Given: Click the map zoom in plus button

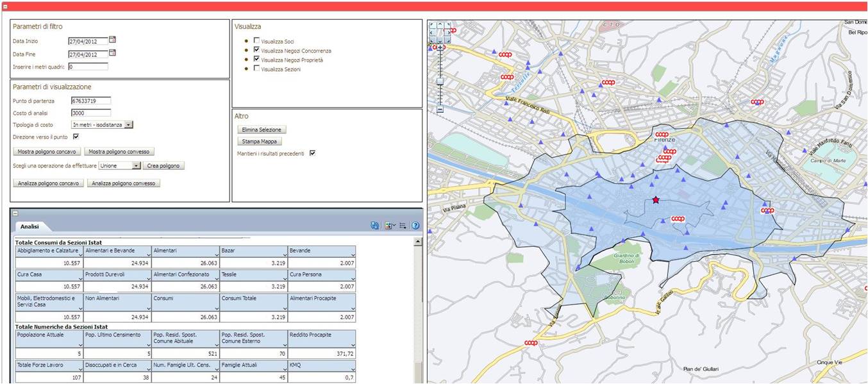Looking at the screenshot, I should [x=440, y=47].
